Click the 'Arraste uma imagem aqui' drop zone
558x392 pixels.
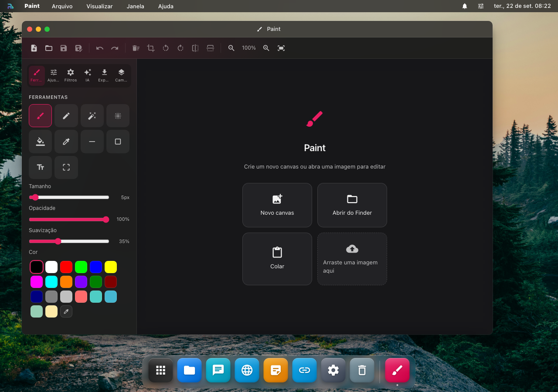click(352, 259)
